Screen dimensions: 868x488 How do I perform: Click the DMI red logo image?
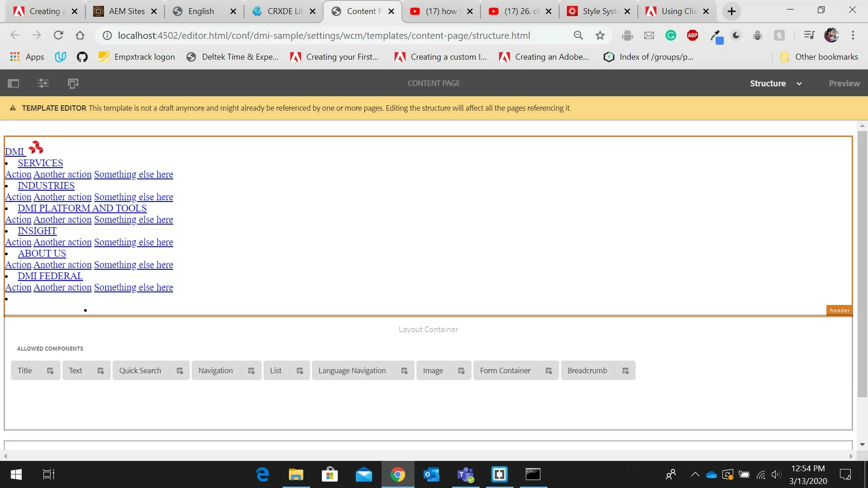(36, 147)
